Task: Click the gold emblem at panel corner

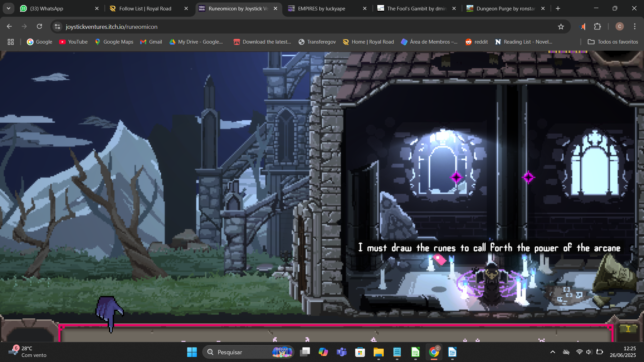Action: 628,329
